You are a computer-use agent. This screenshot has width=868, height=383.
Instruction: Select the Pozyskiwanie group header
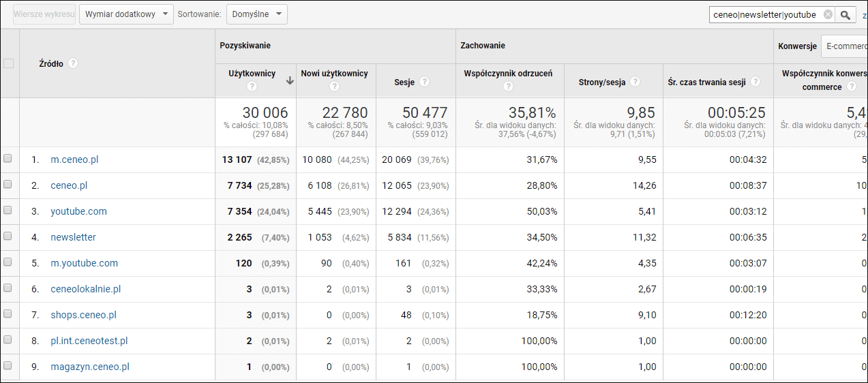(x=245, y=46)
